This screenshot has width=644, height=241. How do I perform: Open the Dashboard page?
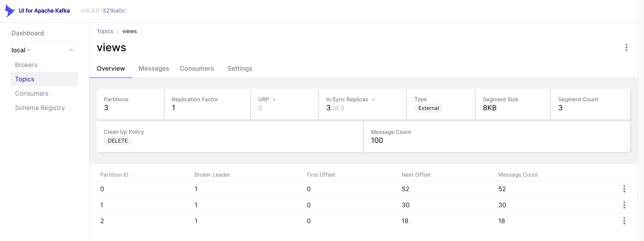pos(28,33)
